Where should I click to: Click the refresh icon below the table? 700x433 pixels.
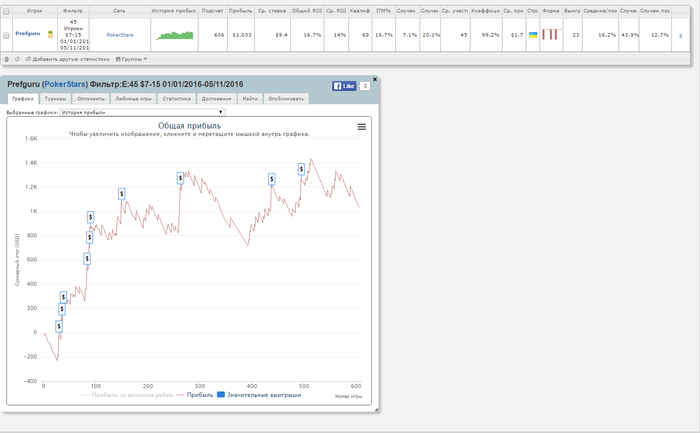[x=17, y=59]
